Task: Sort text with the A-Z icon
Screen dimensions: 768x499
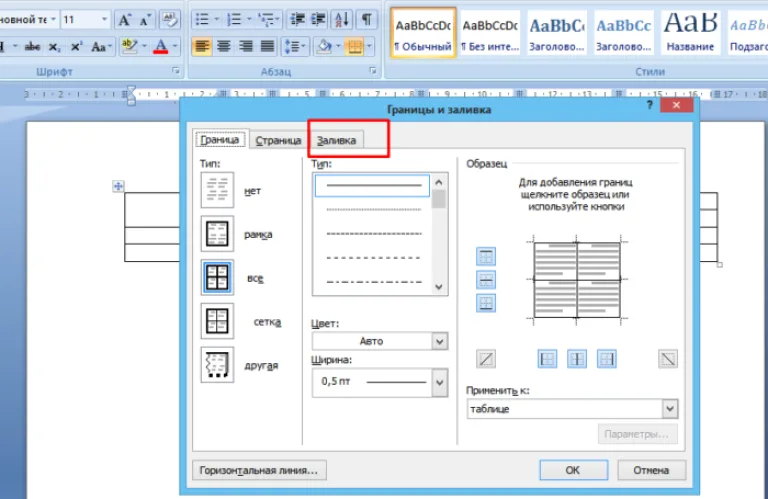Action: [342, 20]
